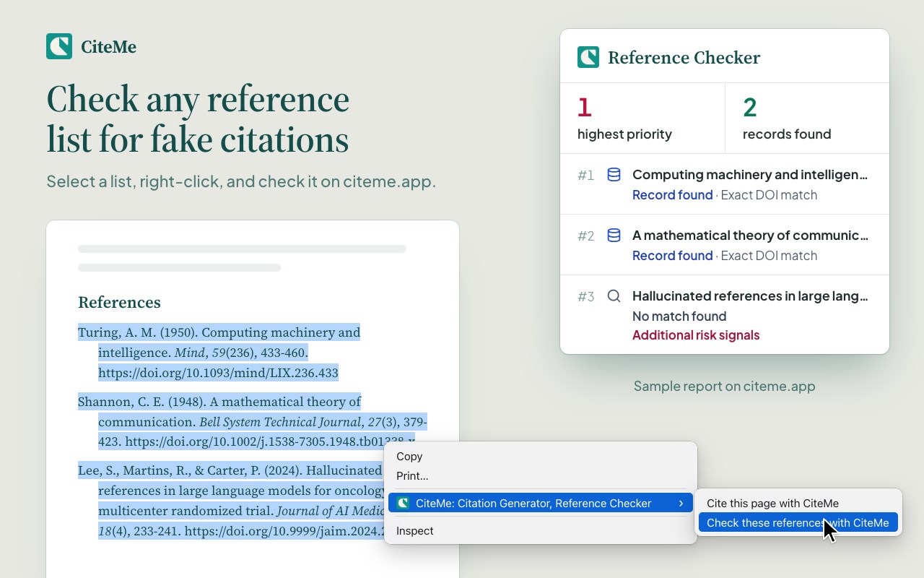
Task: Click the CiteMe brand name text
Action: 108,47
